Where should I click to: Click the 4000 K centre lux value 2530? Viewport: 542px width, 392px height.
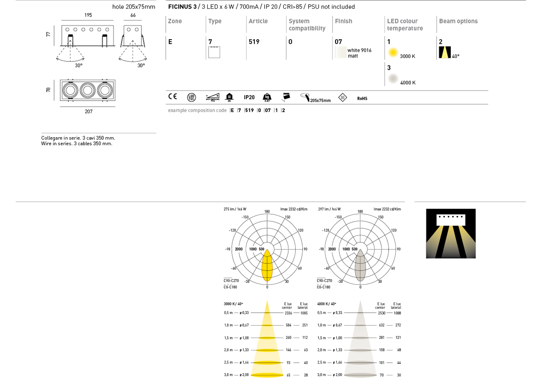tap(381, 313)
